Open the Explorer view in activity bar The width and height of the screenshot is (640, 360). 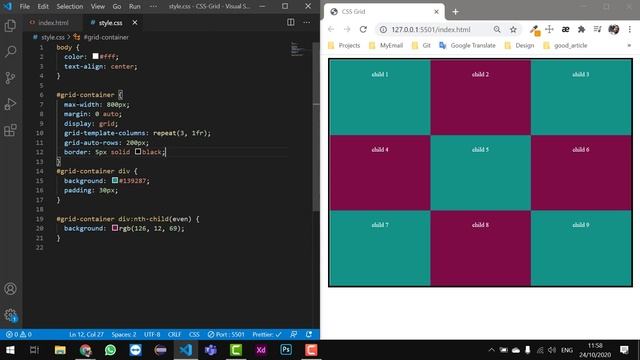[x=10, y=26]
